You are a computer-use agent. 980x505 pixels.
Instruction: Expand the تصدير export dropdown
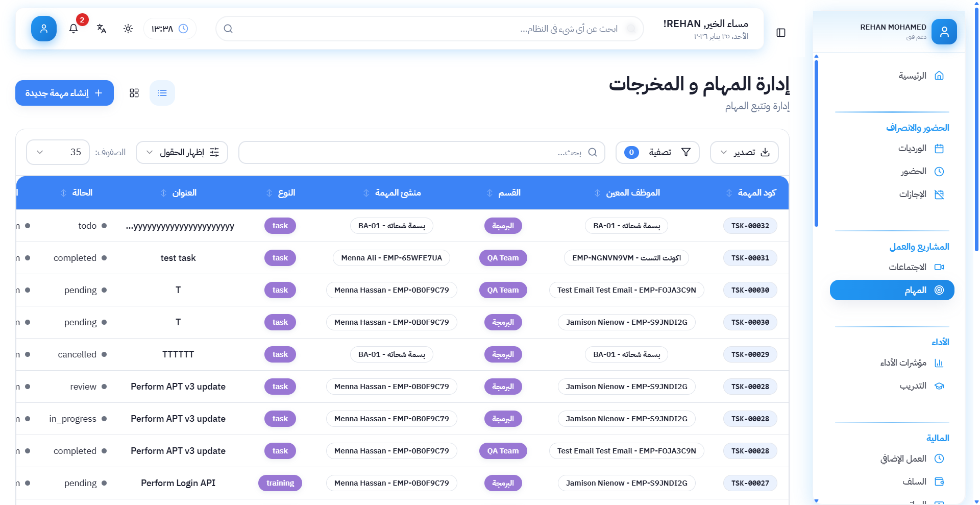[744, 152]
